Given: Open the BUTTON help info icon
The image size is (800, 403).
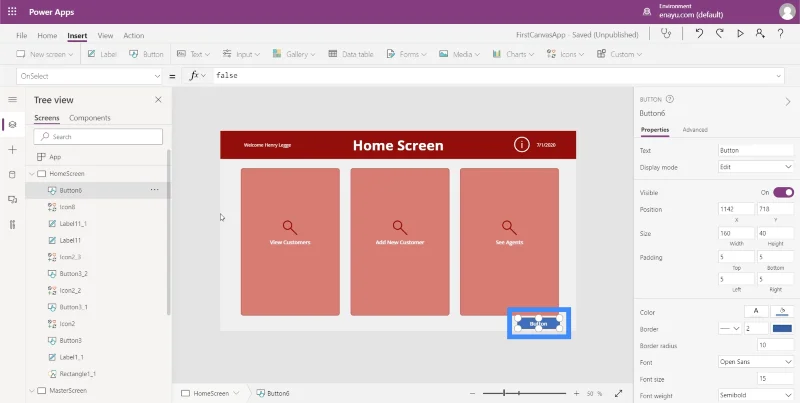Looking at the screenshot, I should (670, 99).
